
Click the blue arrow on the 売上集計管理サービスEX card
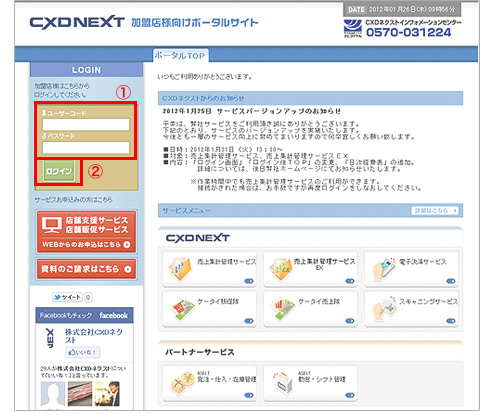pyautogui.click(x=350, y=281)
